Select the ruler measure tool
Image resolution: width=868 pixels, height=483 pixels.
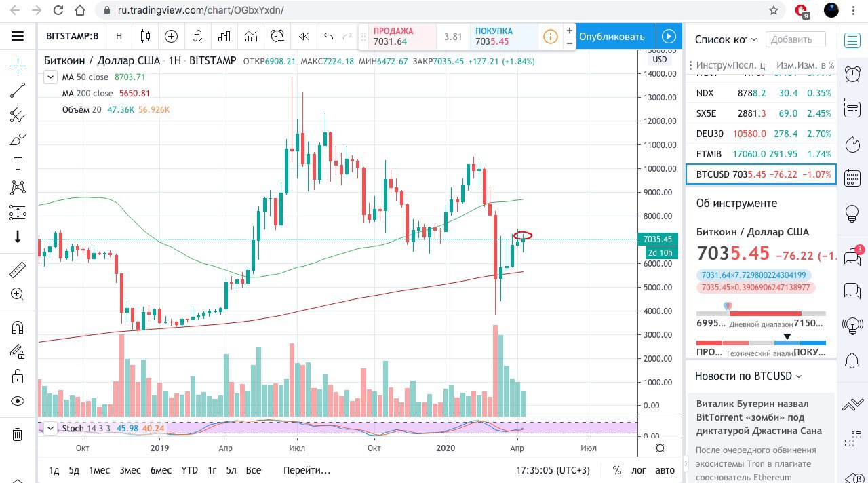pyautogui.click(x=18, y=270)
